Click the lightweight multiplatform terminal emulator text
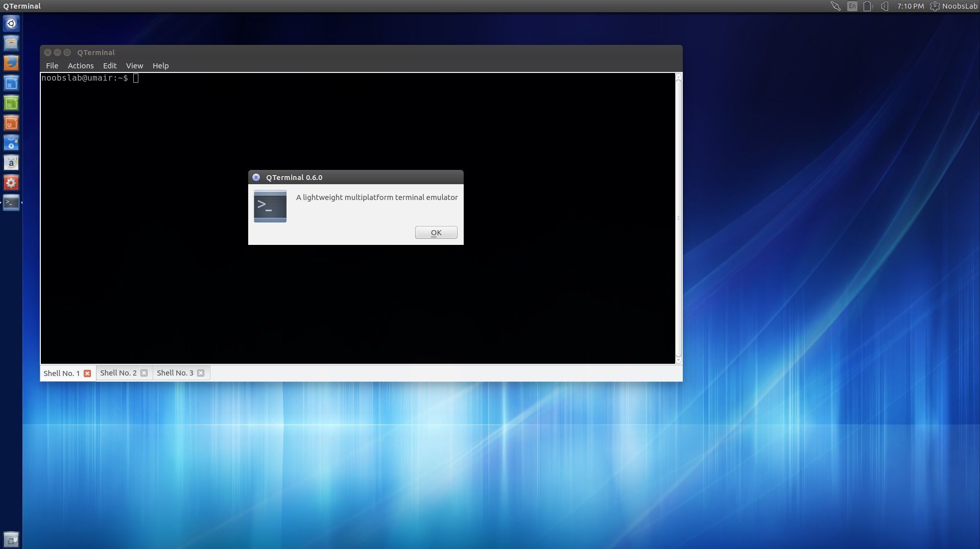This screenshot has height=549, width=980. [x=377, y=197]
